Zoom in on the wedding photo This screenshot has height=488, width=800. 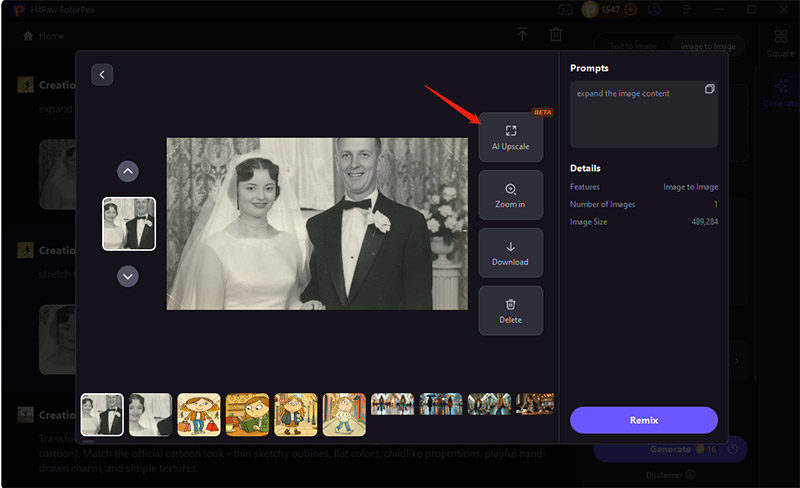(510, 195)
